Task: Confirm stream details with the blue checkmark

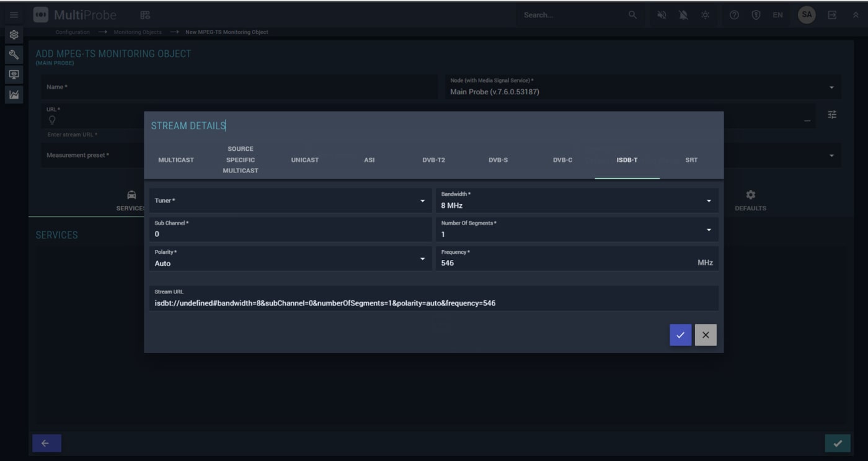Action: [680, 335]
